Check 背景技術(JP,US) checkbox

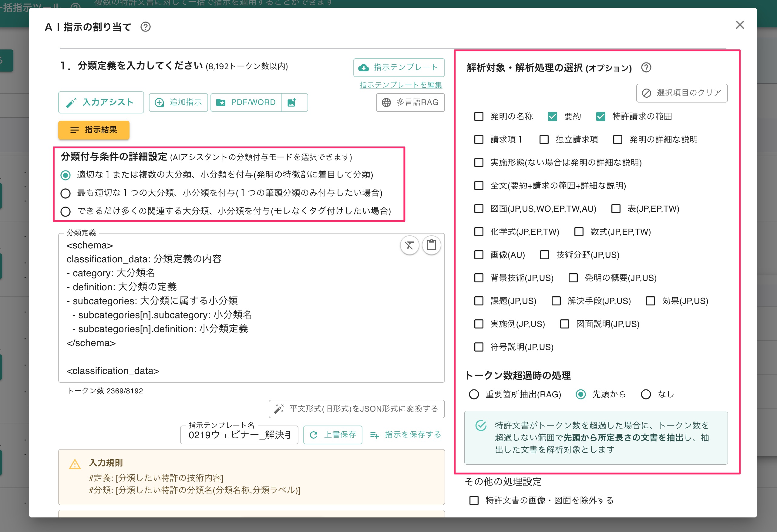[x=479, y=278]
